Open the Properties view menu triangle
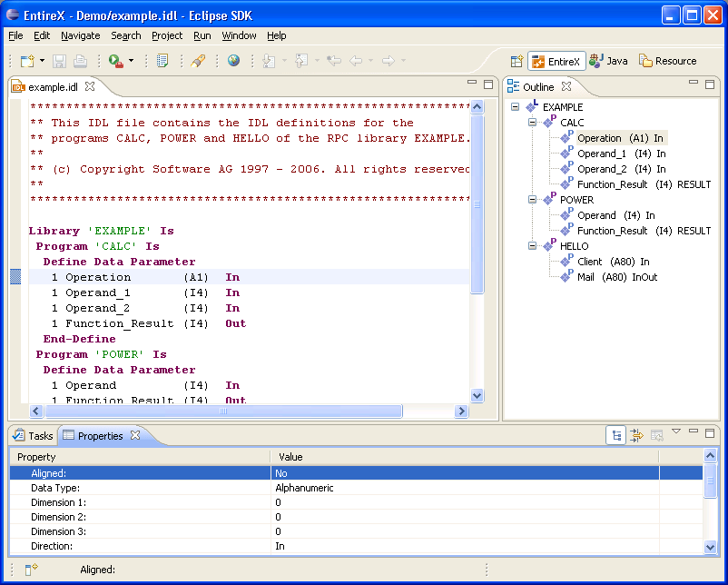 (x=676, y=431)
